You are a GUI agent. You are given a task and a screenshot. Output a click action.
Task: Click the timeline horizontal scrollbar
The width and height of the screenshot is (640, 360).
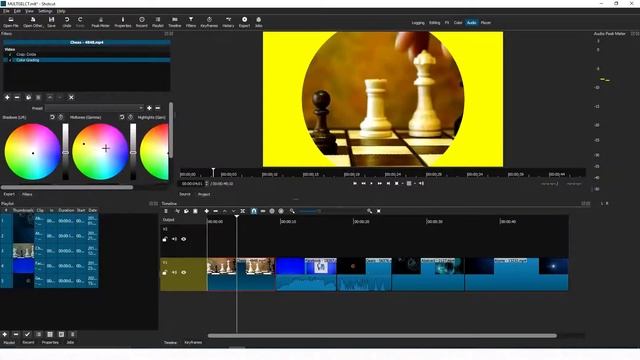point(382,336)
